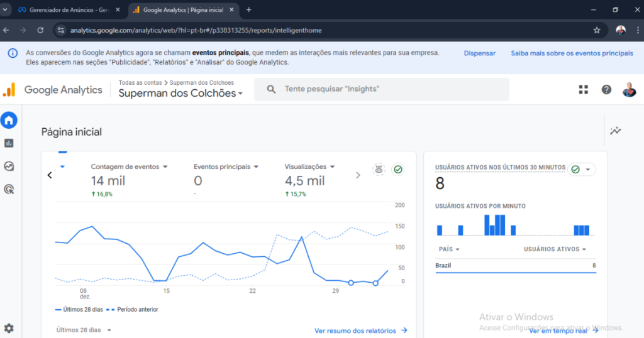Open the PAÍS dimension dropdown

[x=449, y=249]
